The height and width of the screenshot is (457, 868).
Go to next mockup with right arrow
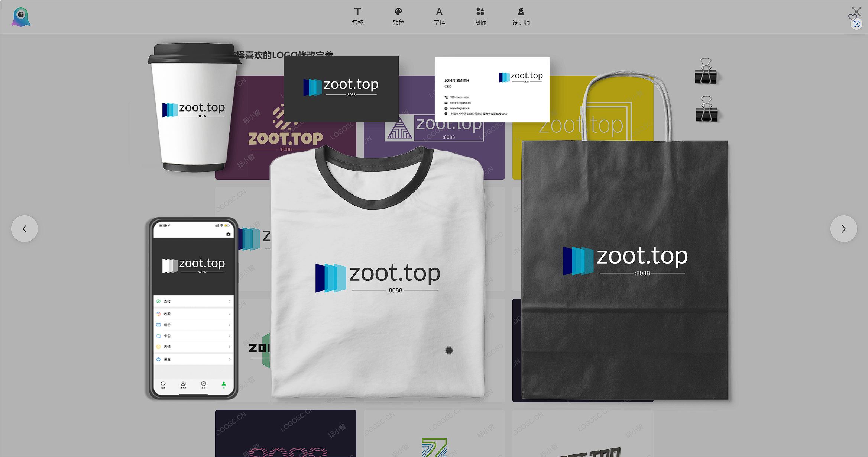coord(843,229)
